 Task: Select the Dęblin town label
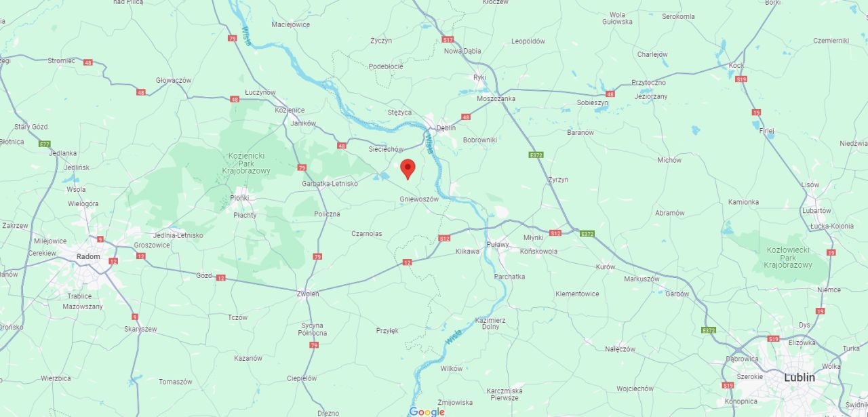tap(446, 127)
